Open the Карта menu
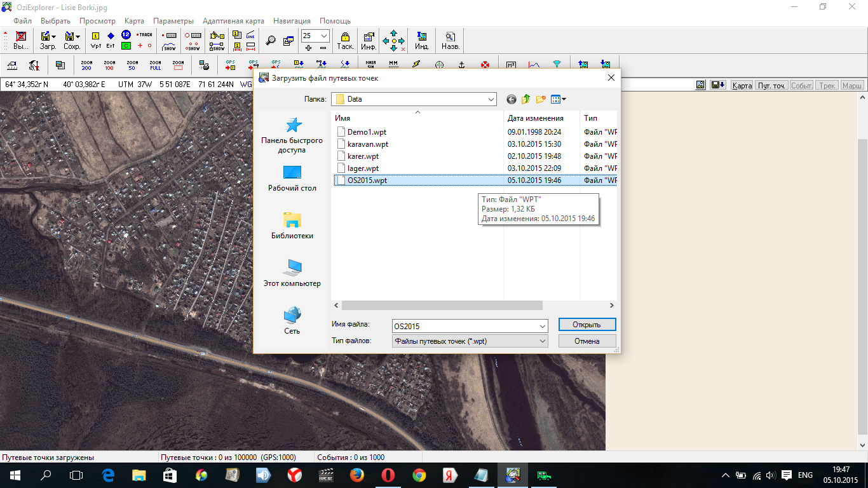This screenshot has height=488, width=868. tap(134, 21)
